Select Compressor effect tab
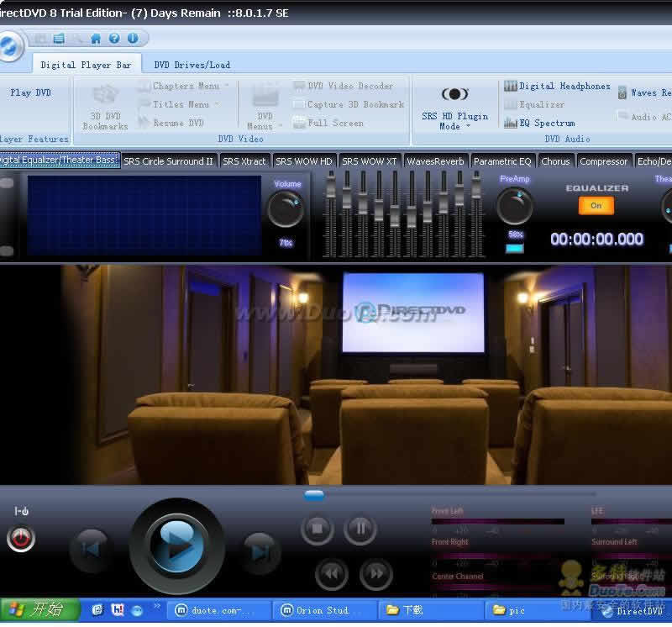Image resolution: width=672 pixels, height=627 pixels. (x=603, y=161)
